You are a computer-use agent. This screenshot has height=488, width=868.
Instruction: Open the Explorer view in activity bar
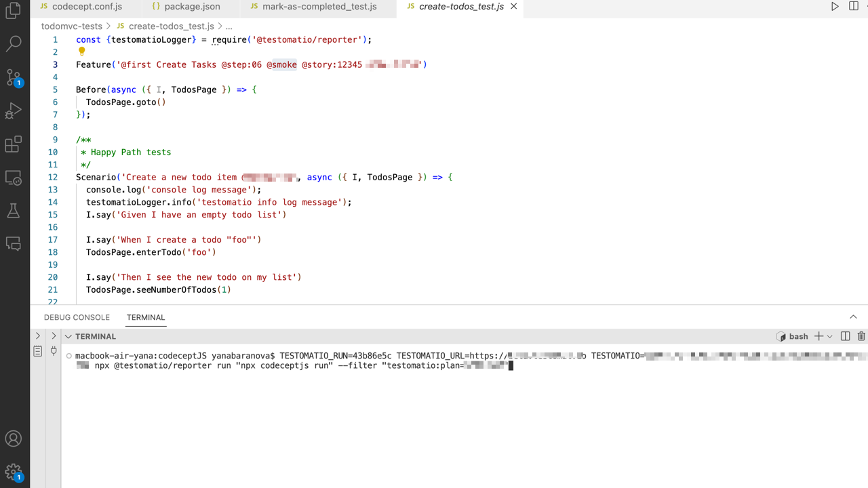click(13, 12)
